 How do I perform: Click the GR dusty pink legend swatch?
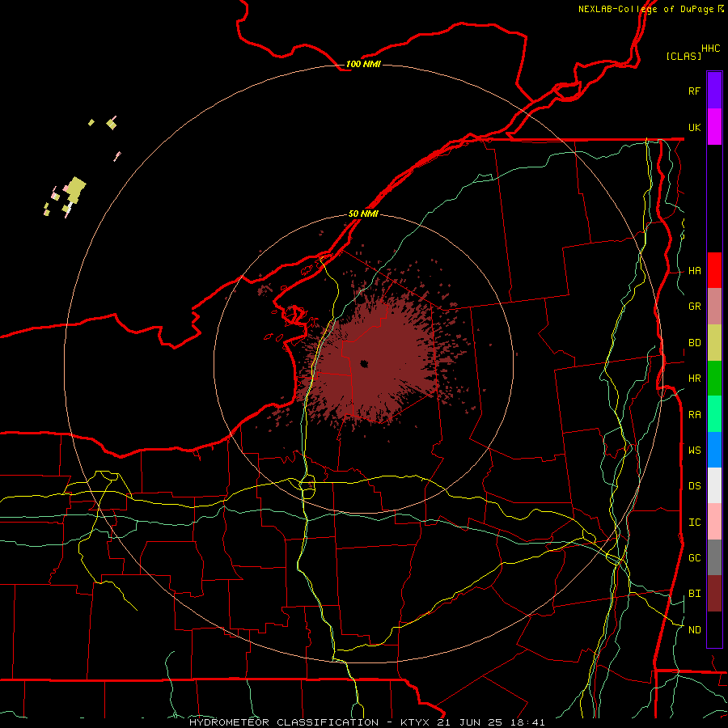[x=714, y=307]
